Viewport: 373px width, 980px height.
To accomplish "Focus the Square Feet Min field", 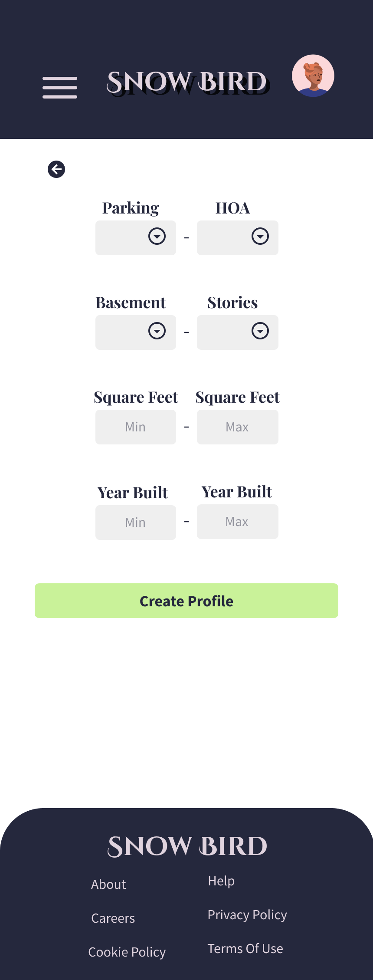I will click(136, 427).
